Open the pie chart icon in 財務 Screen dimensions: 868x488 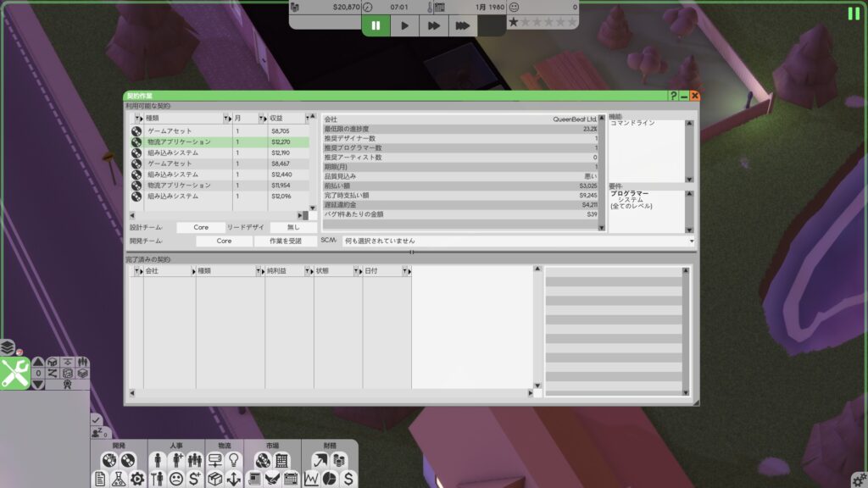pyautogui.click(x=330, y=479)
